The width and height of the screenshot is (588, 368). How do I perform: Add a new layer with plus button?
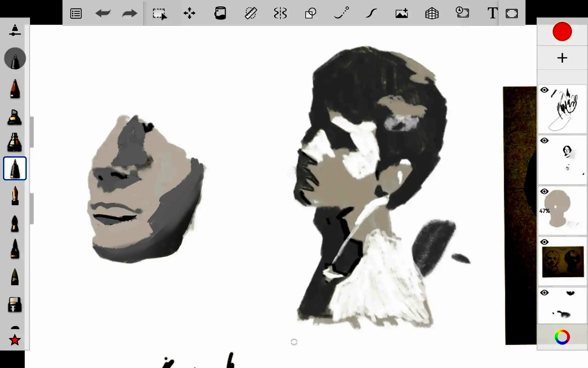pos(562,58)
